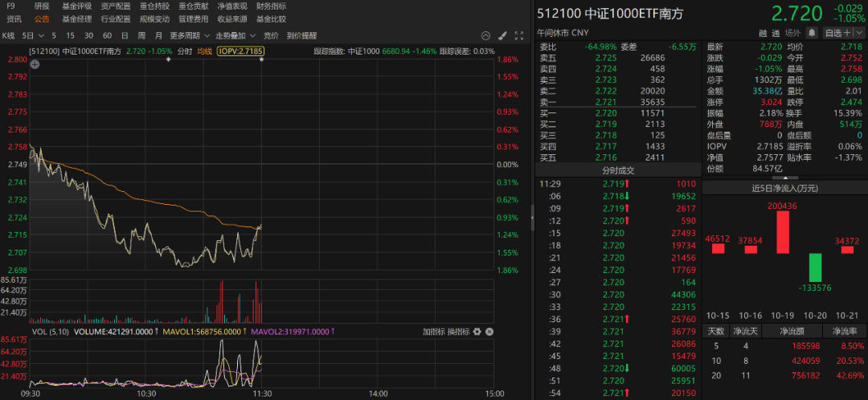Click the round plus icon on chart corner
Viewport: 868px width, 400px height.
[x=35, y=64]
